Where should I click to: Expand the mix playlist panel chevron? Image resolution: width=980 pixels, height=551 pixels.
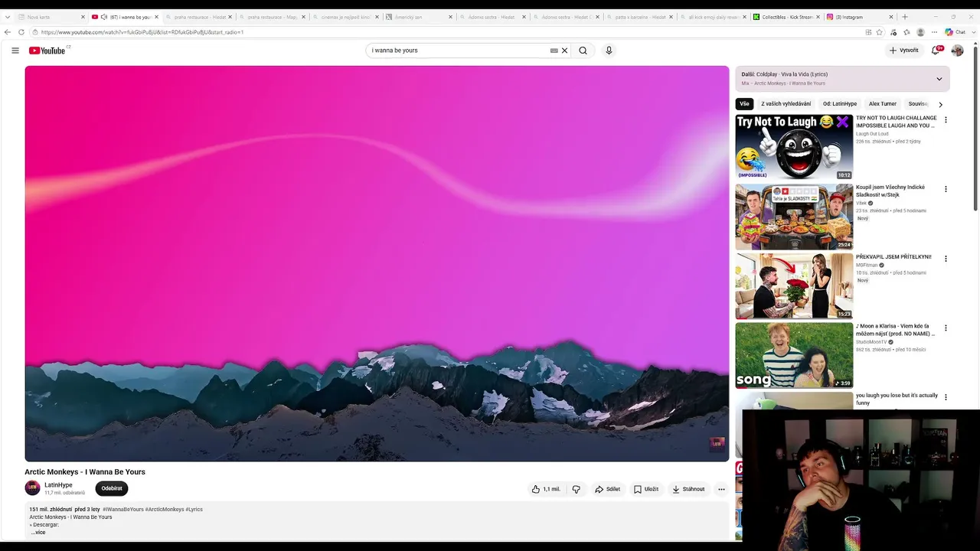[x=939, y=79]
